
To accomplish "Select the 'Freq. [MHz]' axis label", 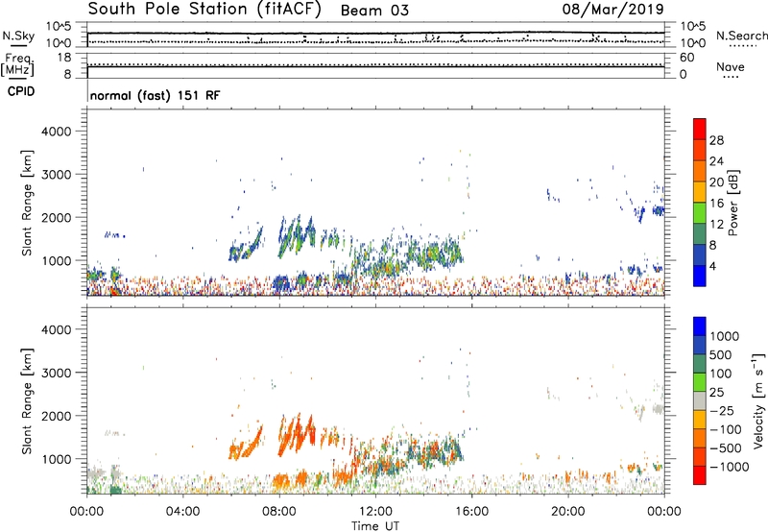I will pyautogui.click(x=17, y=65).
